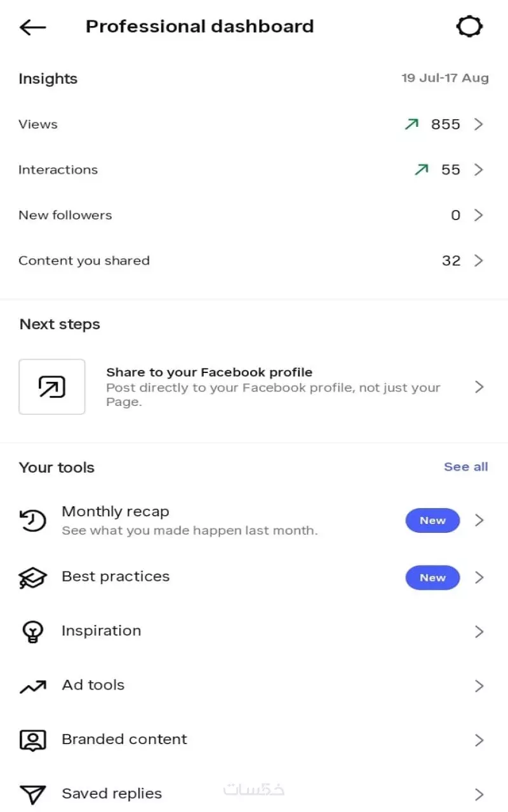This screenshot has width=508, height=812.
Task: Open the Ad tools menu item
Action: (93, 685)
